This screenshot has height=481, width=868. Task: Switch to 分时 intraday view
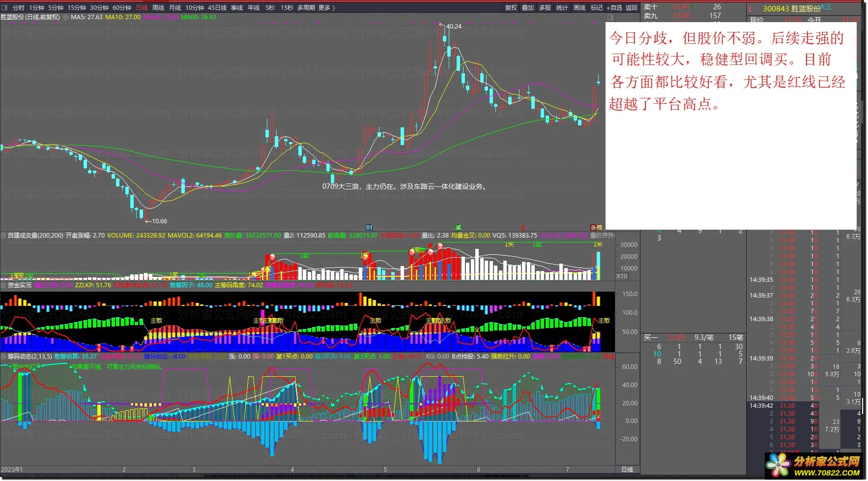coord(19,8)
